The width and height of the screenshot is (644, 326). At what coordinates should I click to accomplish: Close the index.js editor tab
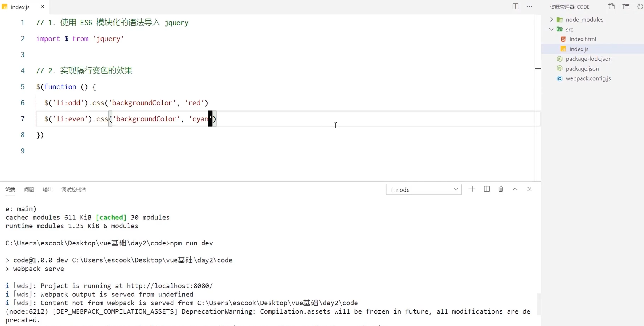click(x=42, y=7)
